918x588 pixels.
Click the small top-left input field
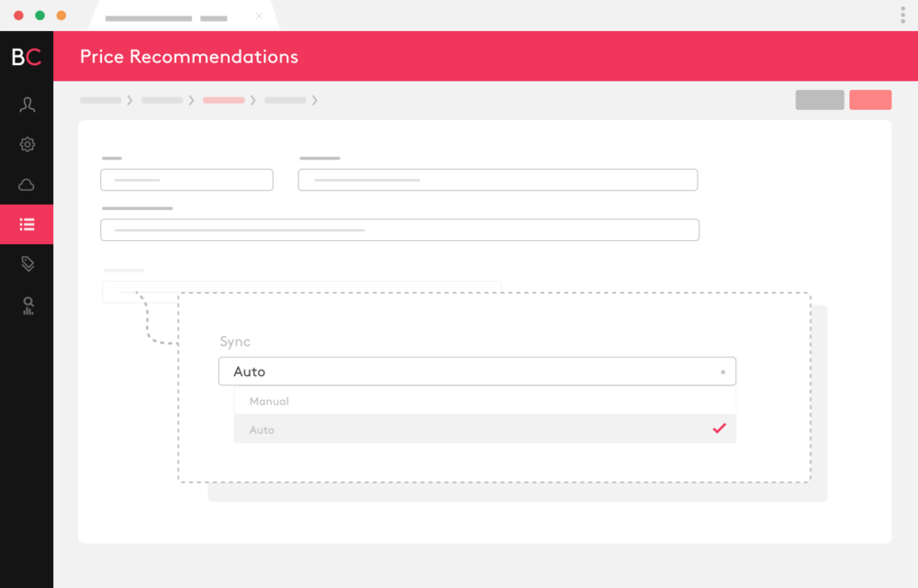[x=186, y=180]
